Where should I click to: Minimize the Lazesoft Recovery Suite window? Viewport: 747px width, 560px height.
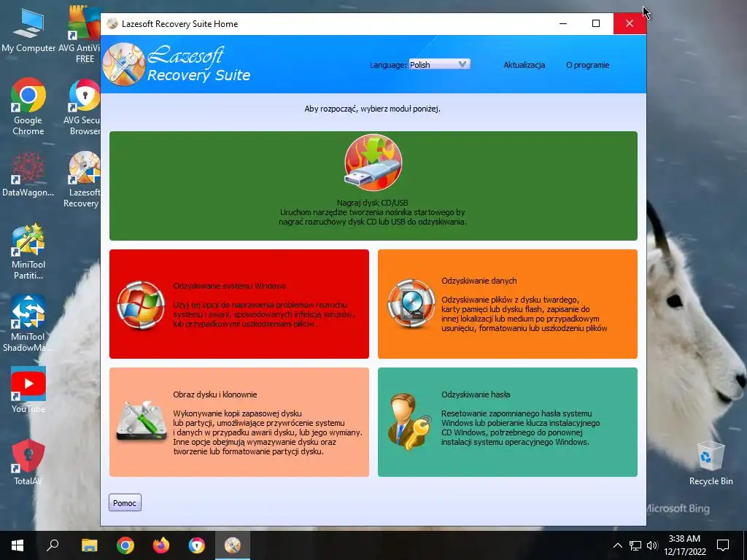pyautogui.click(x=563, y=23)
